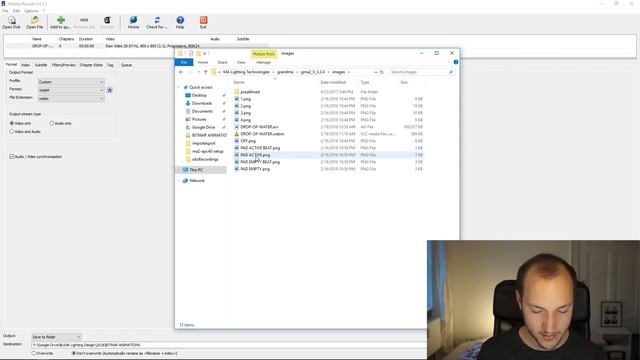Click the star icon beside Format dropdown

pos(109,90)
